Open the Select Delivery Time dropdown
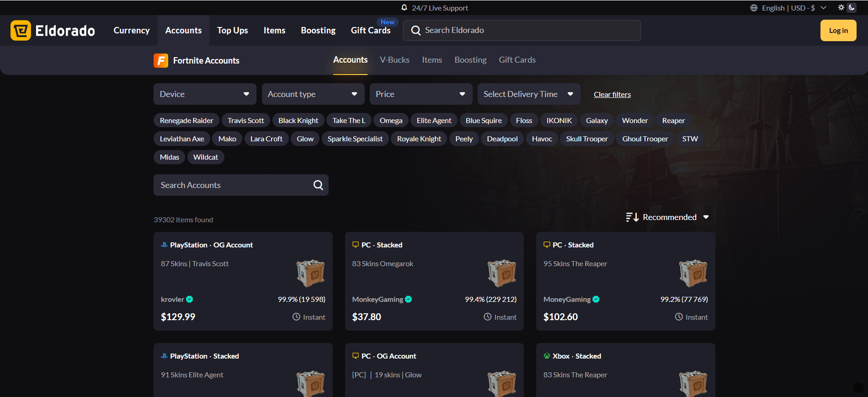 (x=528, y=94)
